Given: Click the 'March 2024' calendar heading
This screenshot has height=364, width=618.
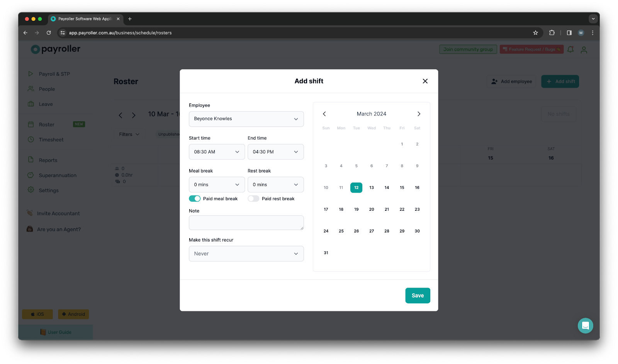Looking at the screenshot, I should [372, 114].
